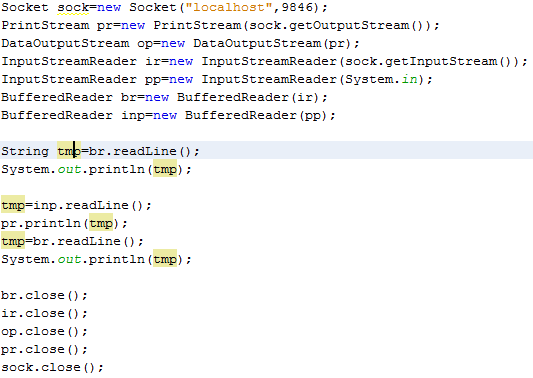The image size is (533, 378).
Task: Click variable pp in InputStreamReader declaration
Action: click(x=153, y=80)
